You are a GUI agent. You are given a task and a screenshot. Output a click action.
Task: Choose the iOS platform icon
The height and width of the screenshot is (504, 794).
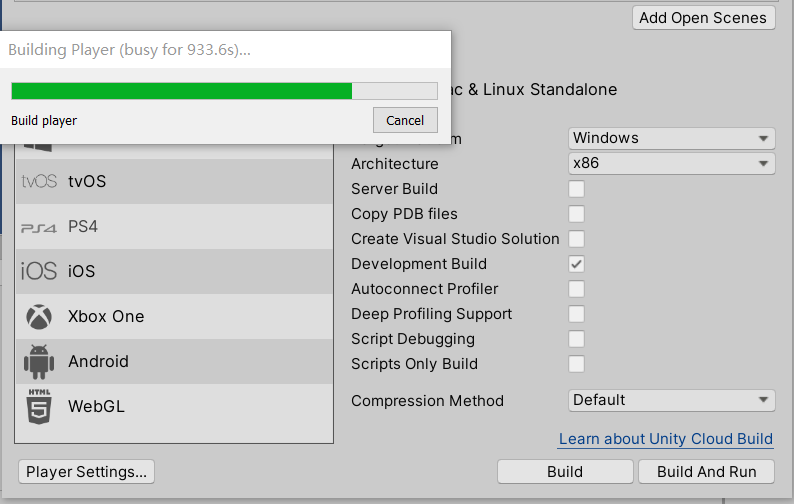pos(39,271)
